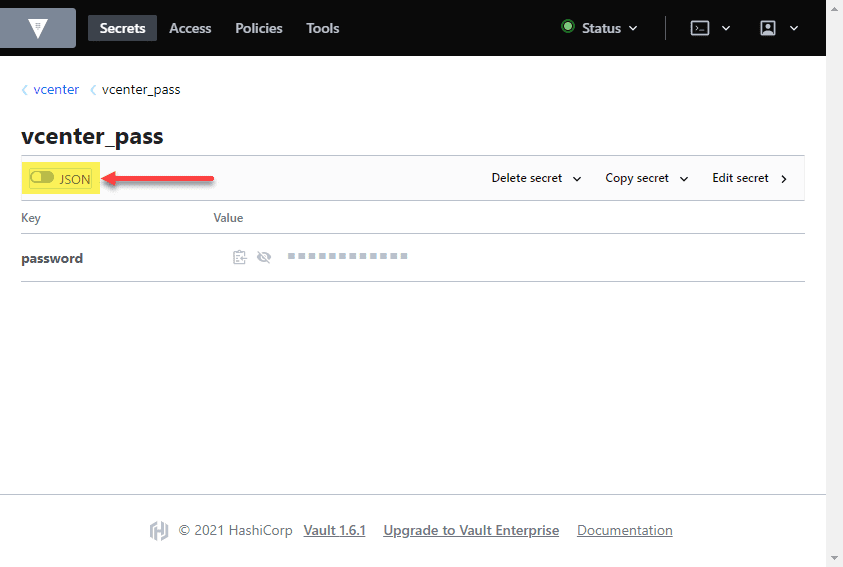Click the password key label

(52, 259)
